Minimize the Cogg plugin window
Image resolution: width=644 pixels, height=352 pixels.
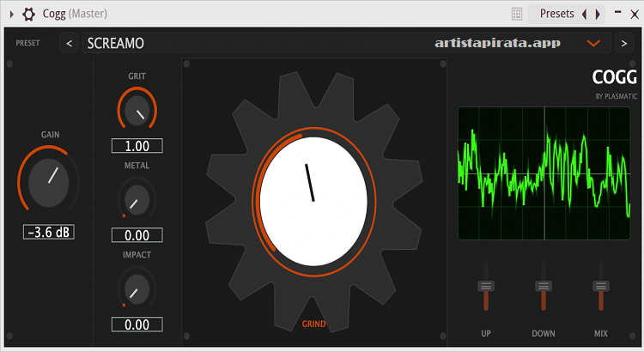tap(617, 12)
